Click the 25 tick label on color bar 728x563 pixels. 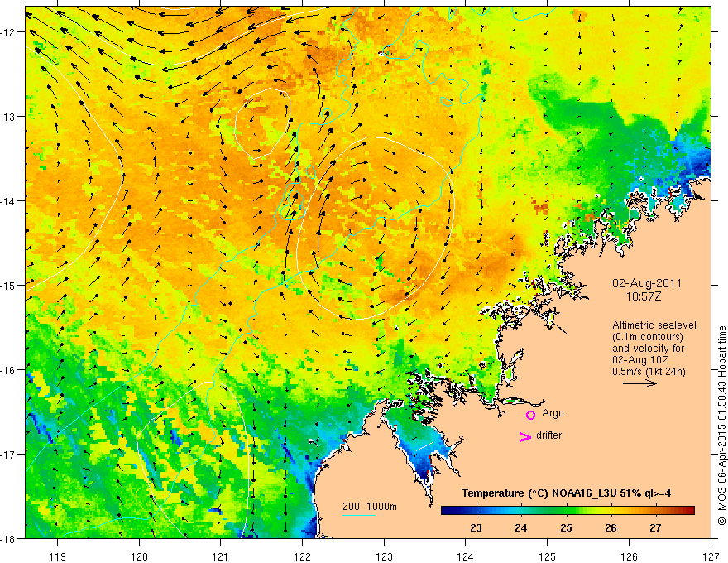[x=566, y=527]
